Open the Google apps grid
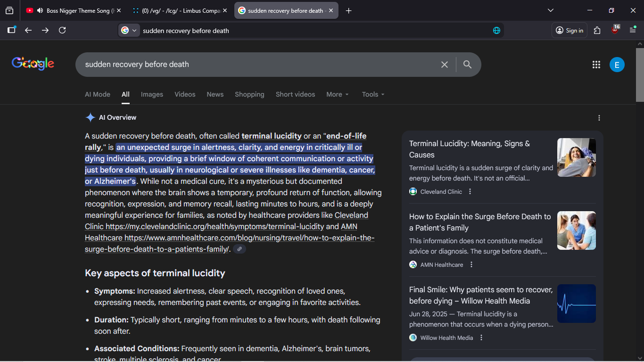 (596, 65)
